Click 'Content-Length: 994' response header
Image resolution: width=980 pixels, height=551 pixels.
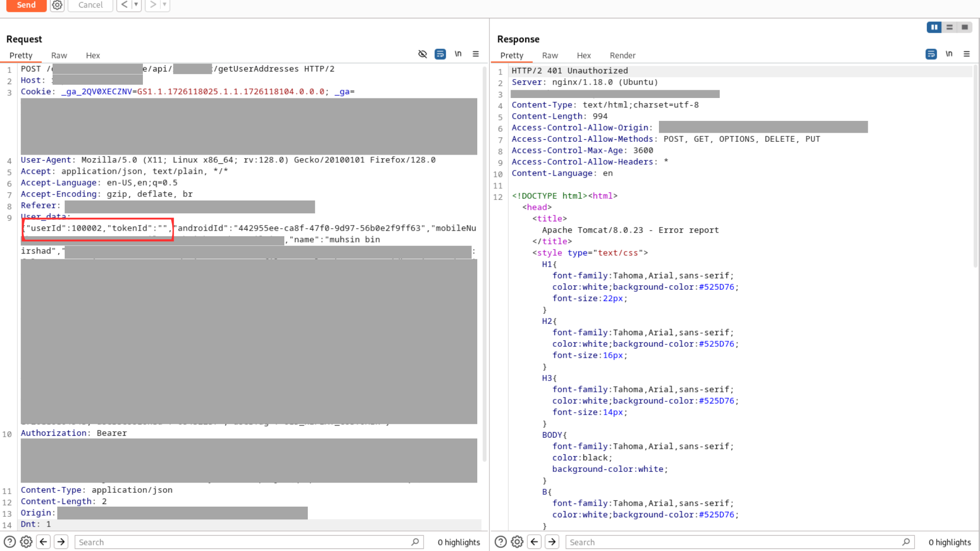click(559, 116)
